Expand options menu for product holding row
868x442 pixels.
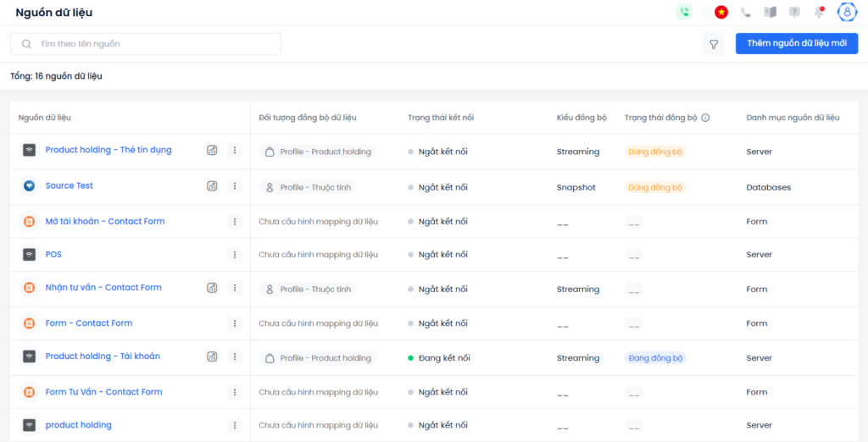[235, 425]
